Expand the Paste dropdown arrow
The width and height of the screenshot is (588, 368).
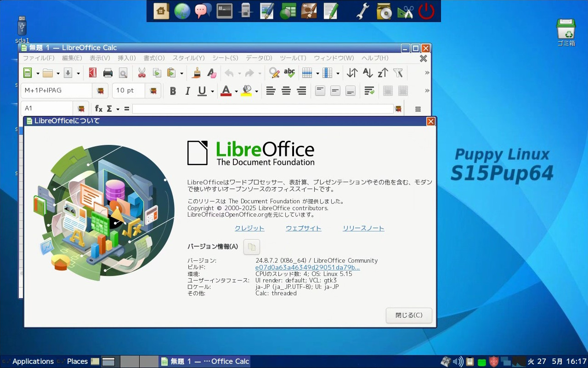point(181,73)
